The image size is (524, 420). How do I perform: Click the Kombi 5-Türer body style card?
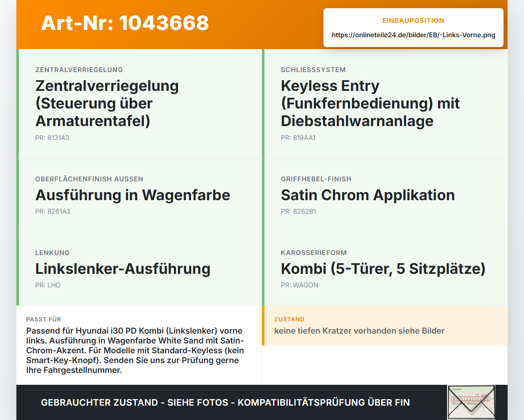coord(385,269)
